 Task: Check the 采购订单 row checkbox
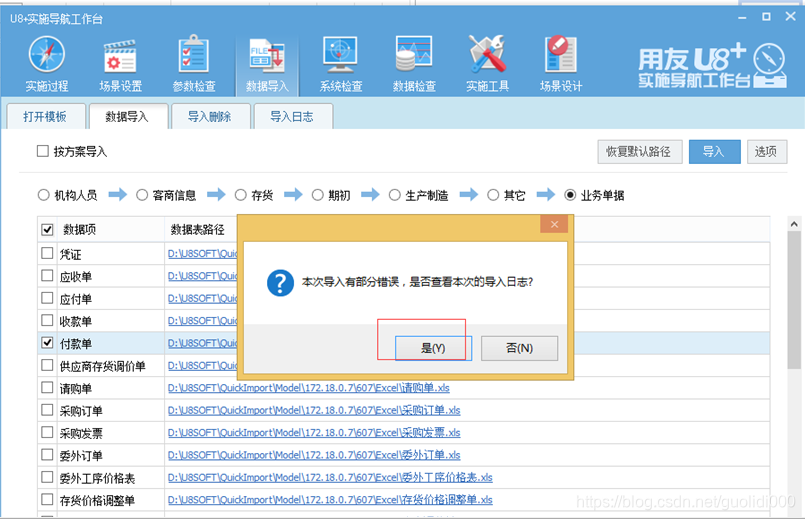click(x=47, y=410)
